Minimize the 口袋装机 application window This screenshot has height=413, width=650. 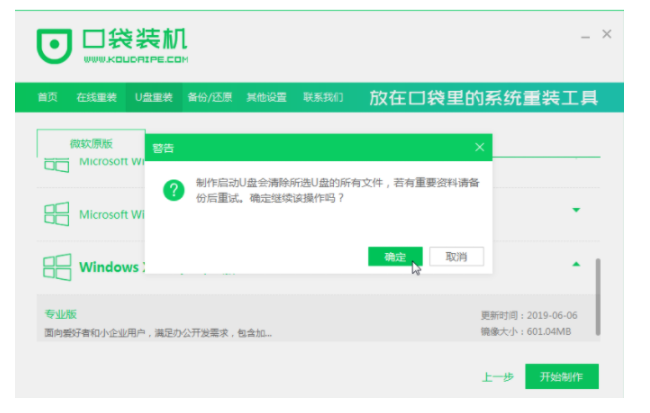(585, 36)
